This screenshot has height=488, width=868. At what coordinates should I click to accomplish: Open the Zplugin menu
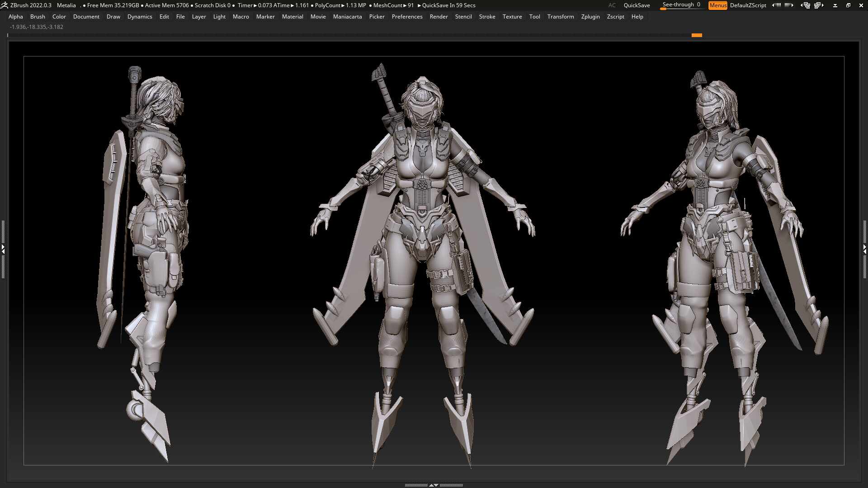pos(590,17)
